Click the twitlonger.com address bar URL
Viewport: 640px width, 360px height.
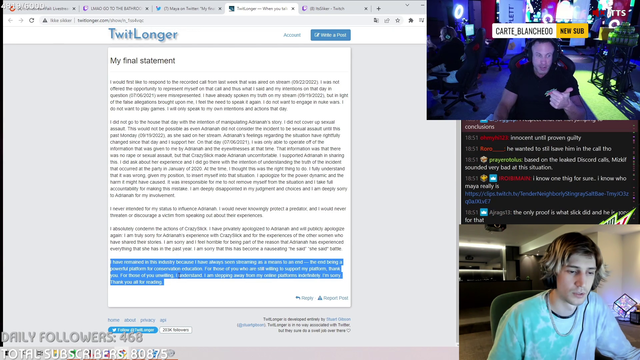[x=111, y=20]
